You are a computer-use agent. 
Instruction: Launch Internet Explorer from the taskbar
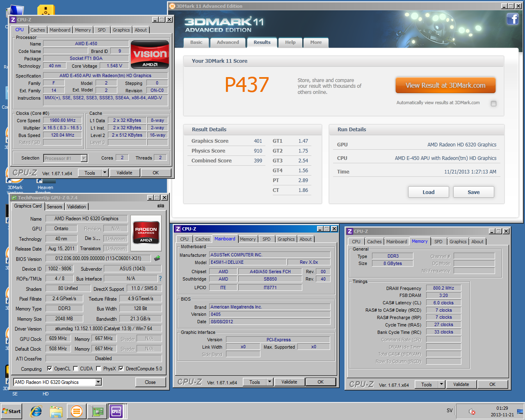(36, 411)
